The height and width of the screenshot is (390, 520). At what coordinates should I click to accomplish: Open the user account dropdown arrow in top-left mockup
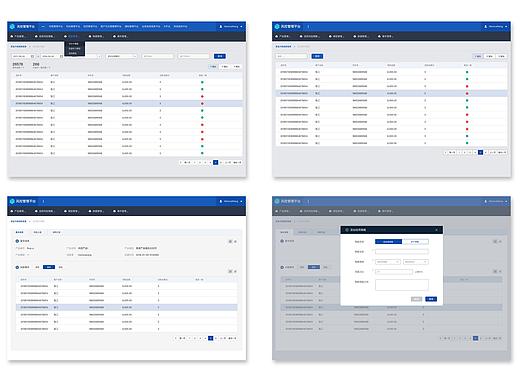[241, 26]
